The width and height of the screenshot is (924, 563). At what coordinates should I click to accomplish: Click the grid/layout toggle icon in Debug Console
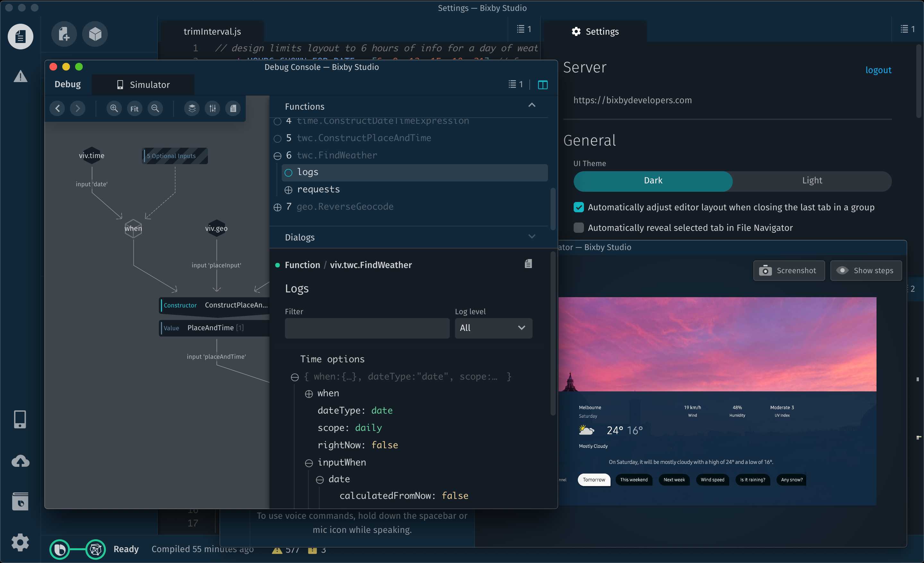tap(543, 84)
